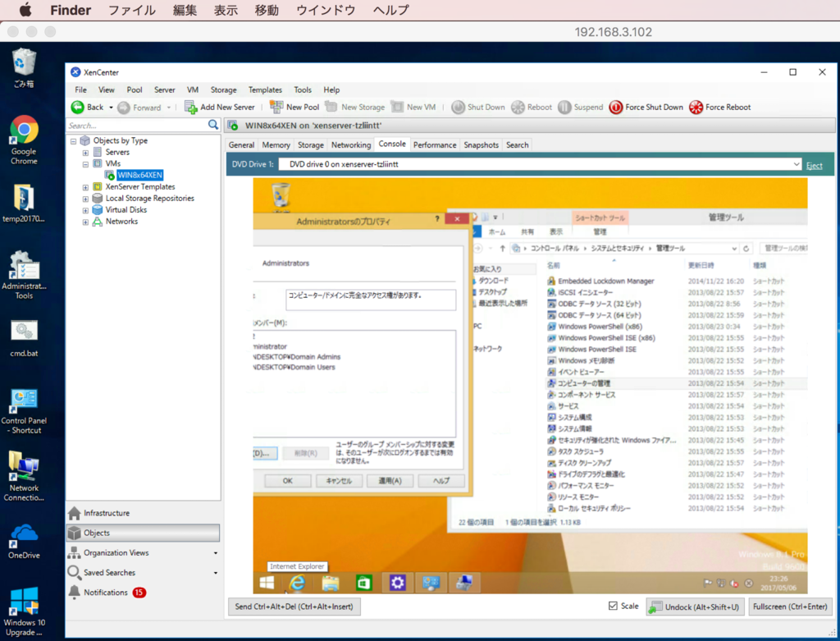Click the 適用(A) button in dialog
The width and height of the screenshot is (840, 641).
tap(390, 481)
